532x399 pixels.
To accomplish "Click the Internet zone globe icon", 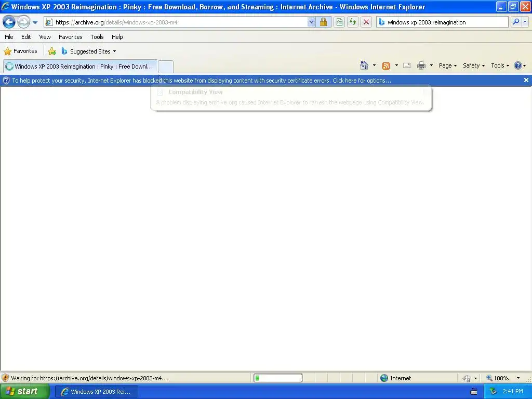I will pos(384,378).
